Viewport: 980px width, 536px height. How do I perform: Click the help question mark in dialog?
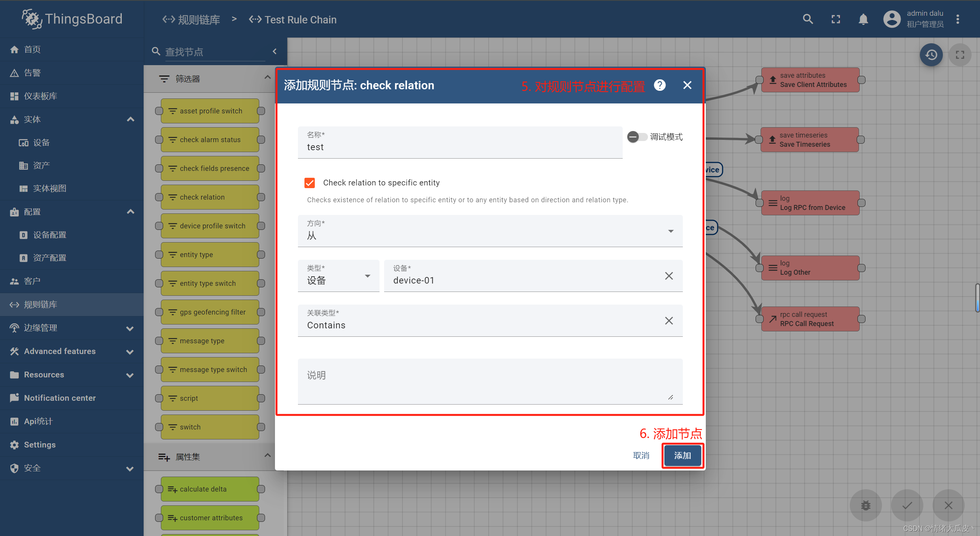659,85
